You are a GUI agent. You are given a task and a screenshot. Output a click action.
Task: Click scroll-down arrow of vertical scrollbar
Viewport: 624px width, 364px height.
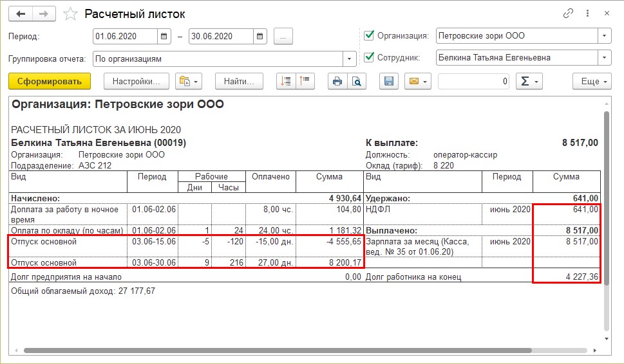607,338
